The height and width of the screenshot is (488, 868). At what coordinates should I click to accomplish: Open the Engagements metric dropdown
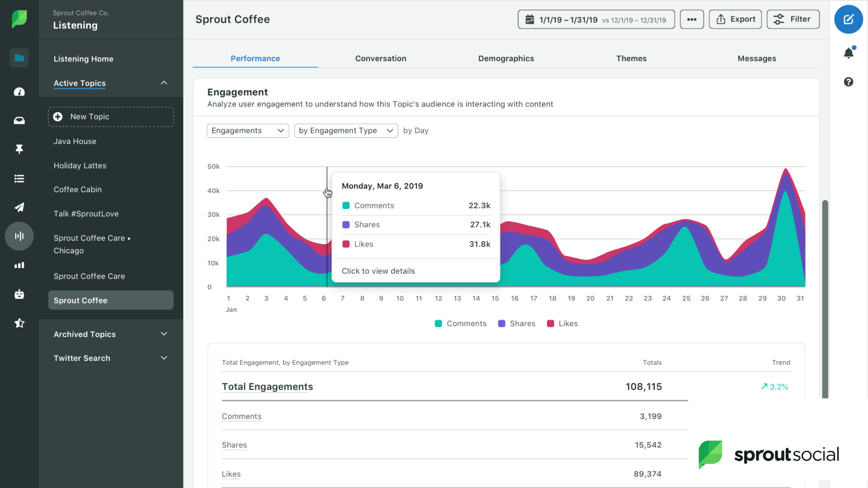248,131
